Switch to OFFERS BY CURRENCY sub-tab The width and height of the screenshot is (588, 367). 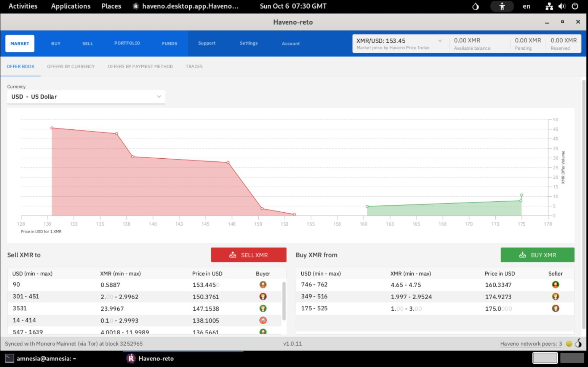point(71,66)
